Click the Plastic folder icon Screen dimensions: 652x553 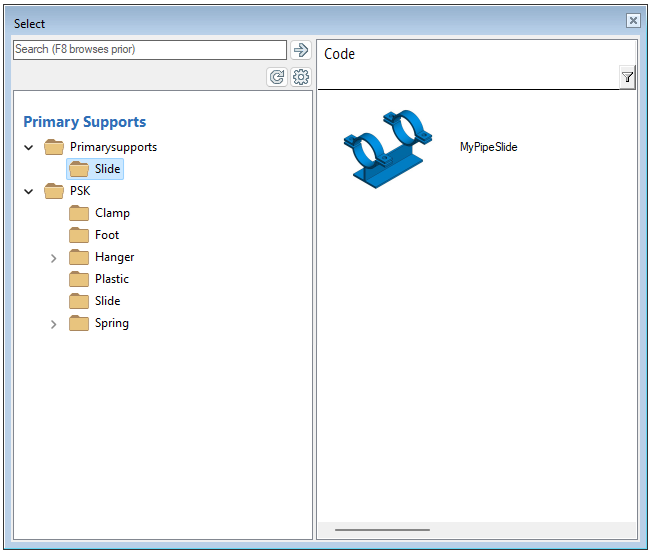(79, 279)
